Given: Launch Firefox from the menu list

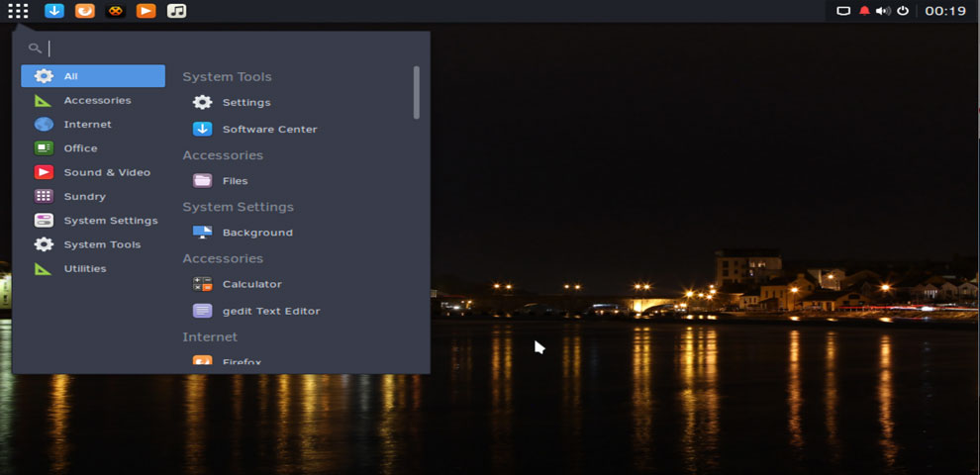Looking at the screenshot, I should [294, 360].
